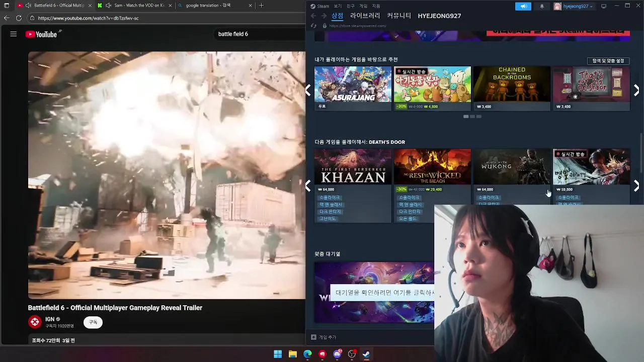644x362 pixels.
Task: Show next recommended games in the top carousel
Action: pyautogui.click(x=636, y=90)
